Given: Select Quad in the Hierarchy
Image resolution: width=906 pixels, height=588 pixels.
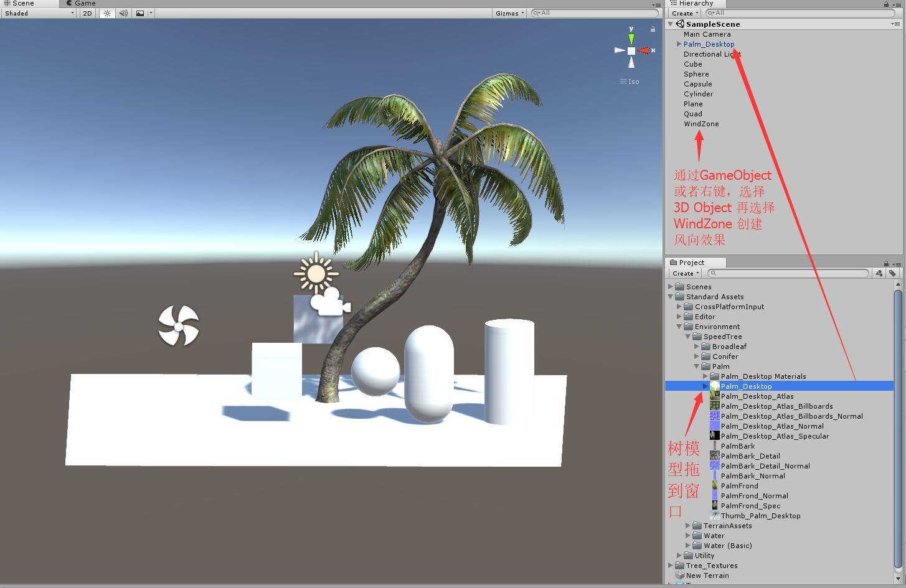Looking at the screenshot, I should tap(692, 114).
